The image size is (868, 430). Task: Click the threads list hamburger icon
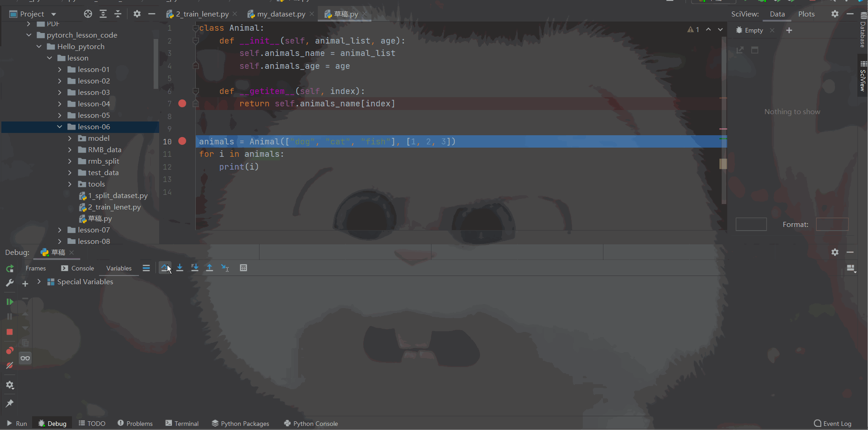coord(146,268)
